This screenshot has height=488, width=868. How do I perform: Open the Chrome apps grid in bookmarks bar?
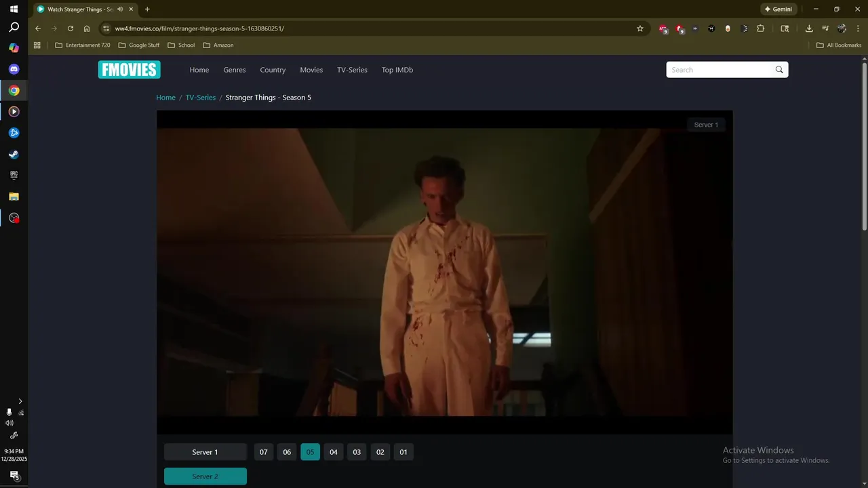[37, 45]
